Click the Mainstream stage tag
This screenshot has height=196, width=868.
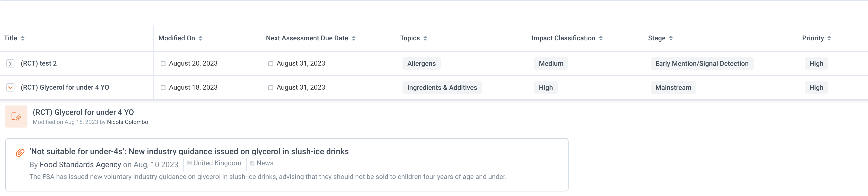(673, 87)
